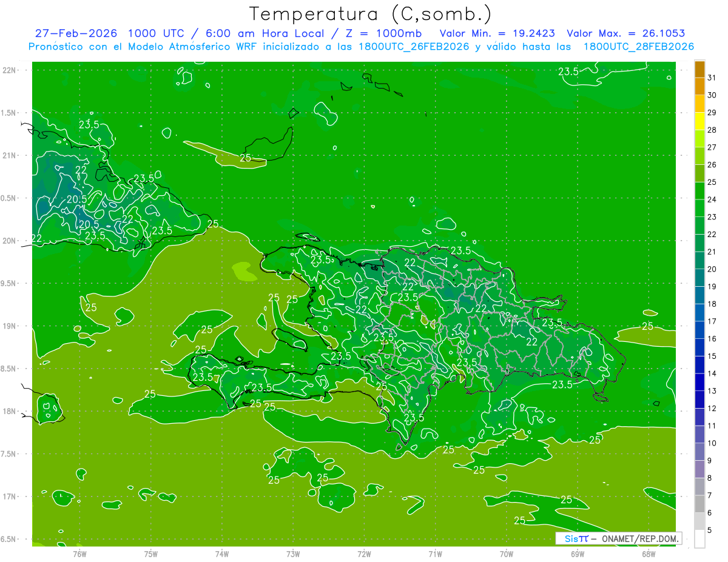Screen dimensions: 728x562
Task: Click the white swatch below legend value 5
Action: [699, 538]
